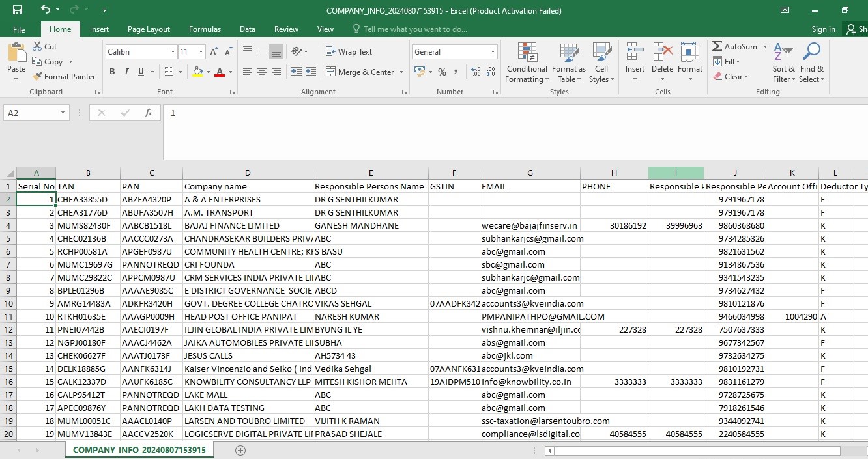Switch to the Page Layout tab

pyautogui.click(x=149, y=29)
